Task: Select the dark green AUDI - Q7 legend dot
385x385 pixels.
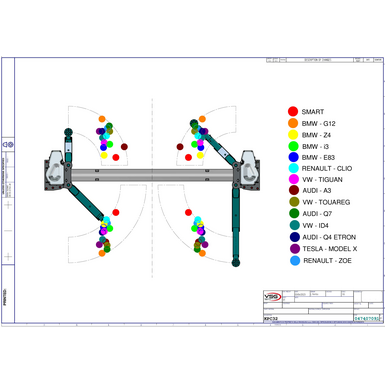Action: pos(294,213)
